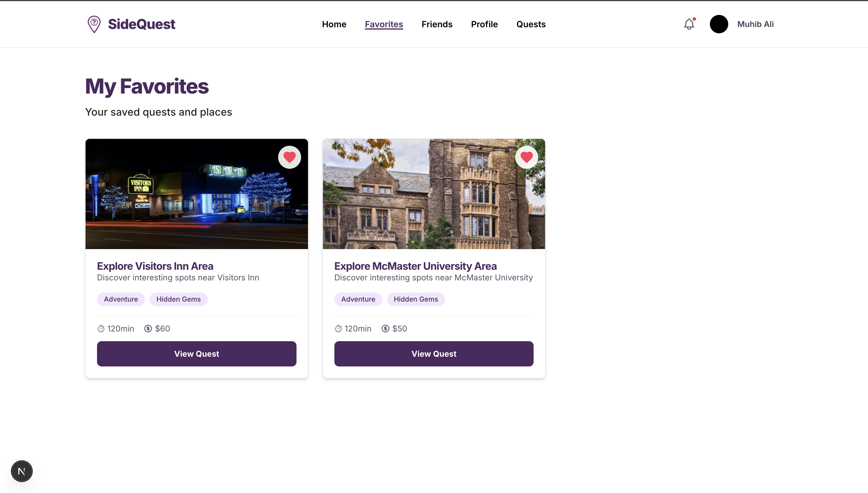Click the Visitors Inn duration stopwatch icon
The height and width of the screenshot is (493, 868).
click(x=101, y=329)
